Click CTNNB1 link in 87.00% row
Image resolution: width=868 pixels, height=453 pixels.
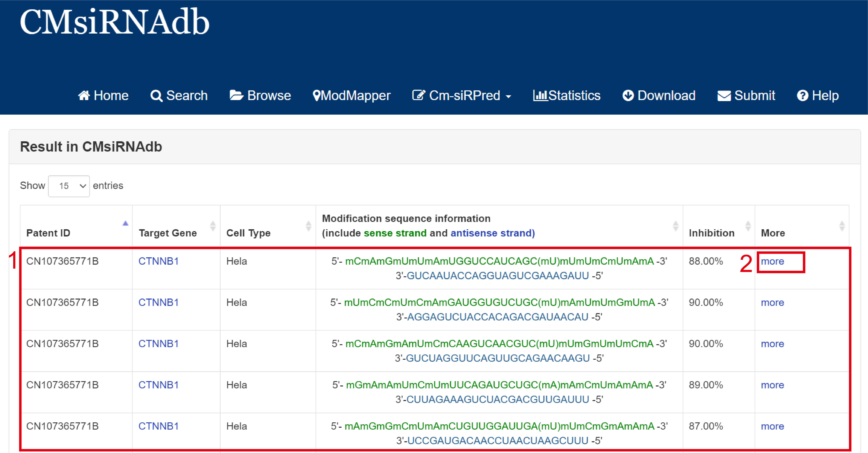158,426
